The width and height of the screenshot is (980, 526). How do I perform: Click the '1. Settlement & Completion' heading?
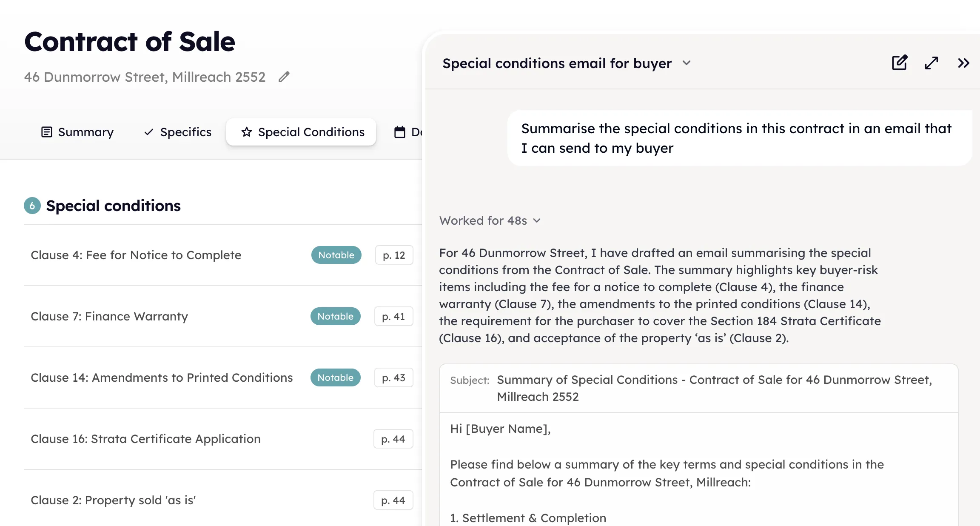point(528,518)
